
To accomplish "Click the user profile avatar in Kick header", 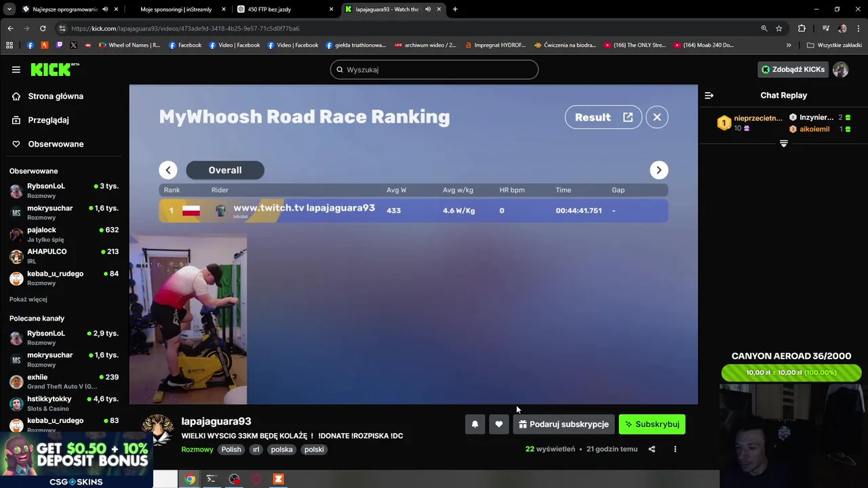I will tap(840, 69).
